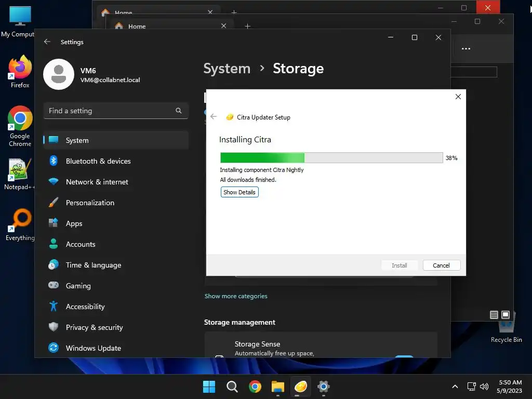Click the Citra icon in the taskbar
The width and height of the screenshot is (532, 399).
click(x=301, y=387)
